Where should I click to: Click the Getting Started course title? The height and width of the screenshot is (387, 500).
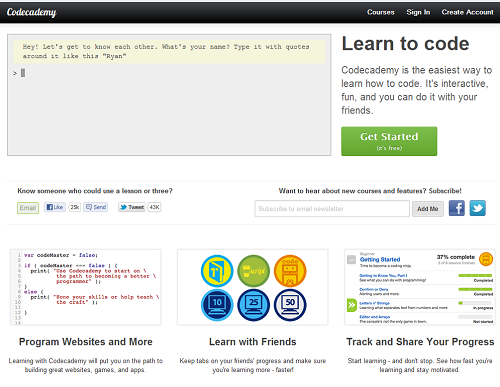tap(380, 260)
